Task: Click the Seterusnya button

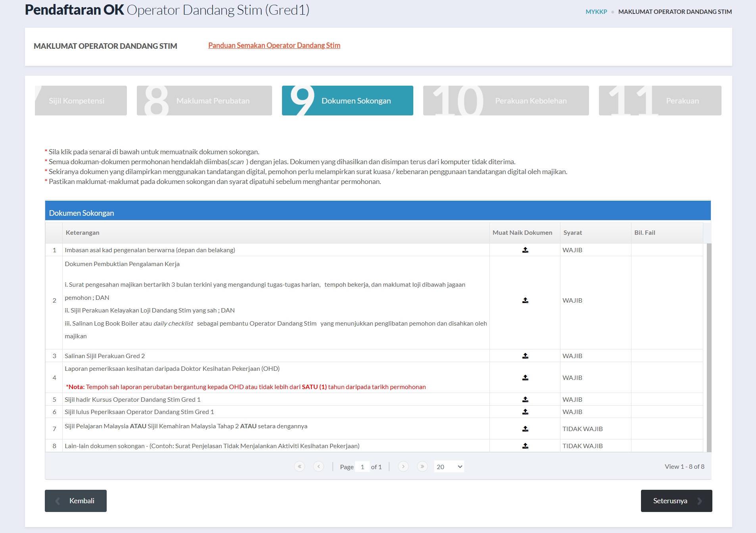Action: (x=676, y=500)
